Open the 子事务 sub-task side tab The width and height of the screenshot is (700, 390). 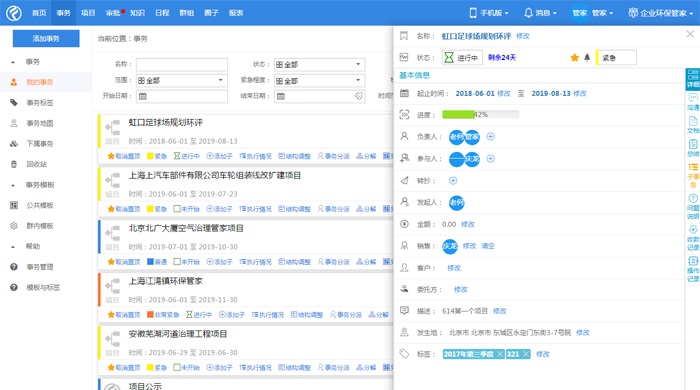pyautogui.click(x=692, y=175)
